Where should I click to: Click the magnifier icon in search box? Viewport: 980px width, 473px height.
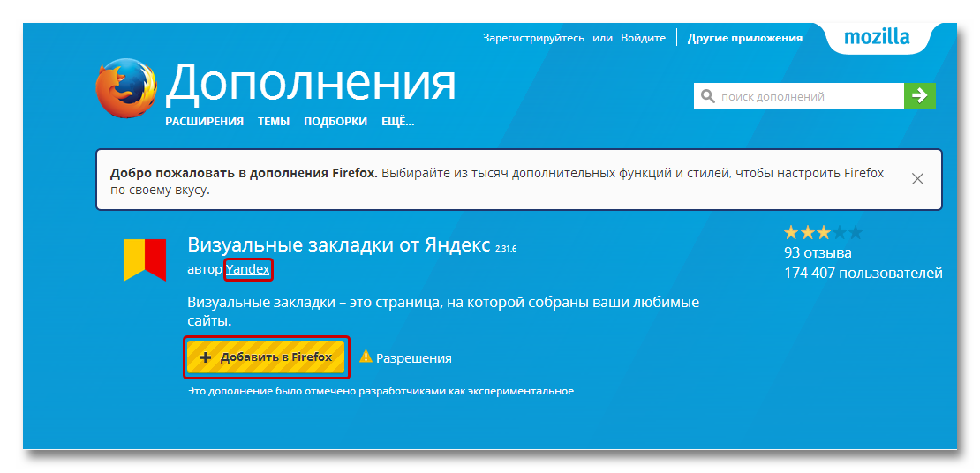tap(707, 97)
